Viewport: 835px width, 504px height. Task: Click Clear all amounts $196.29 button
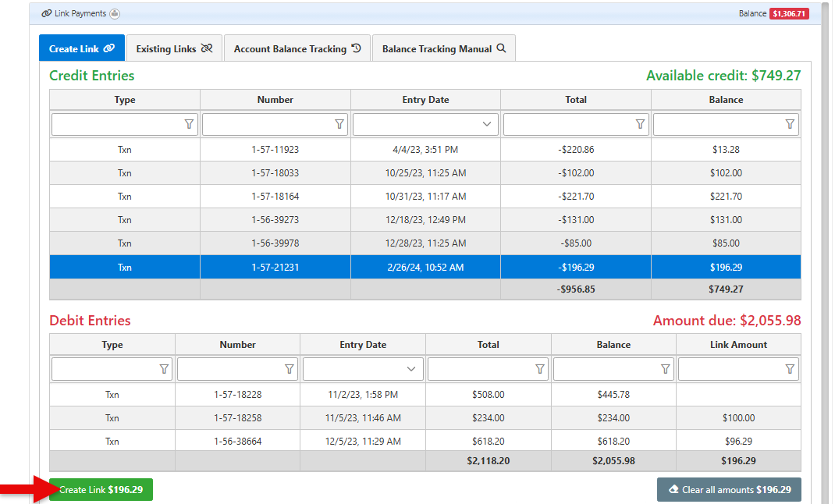click(x=729, y=490)
